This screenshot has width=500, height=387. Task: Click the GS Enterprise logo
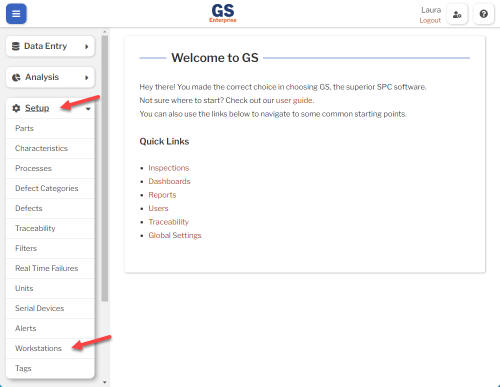click(x=223, y=13)
